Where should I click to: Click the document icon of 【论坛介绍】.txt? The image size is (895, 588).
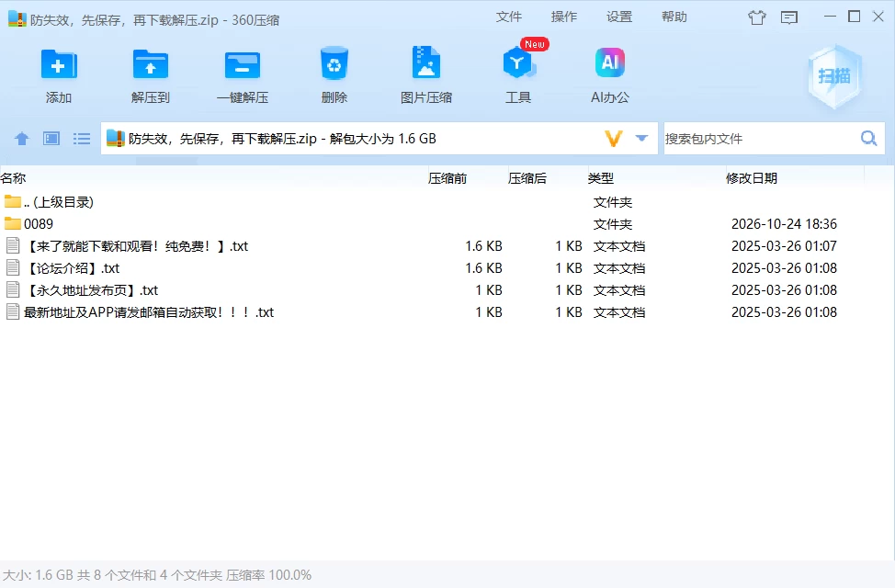(13, 267)
